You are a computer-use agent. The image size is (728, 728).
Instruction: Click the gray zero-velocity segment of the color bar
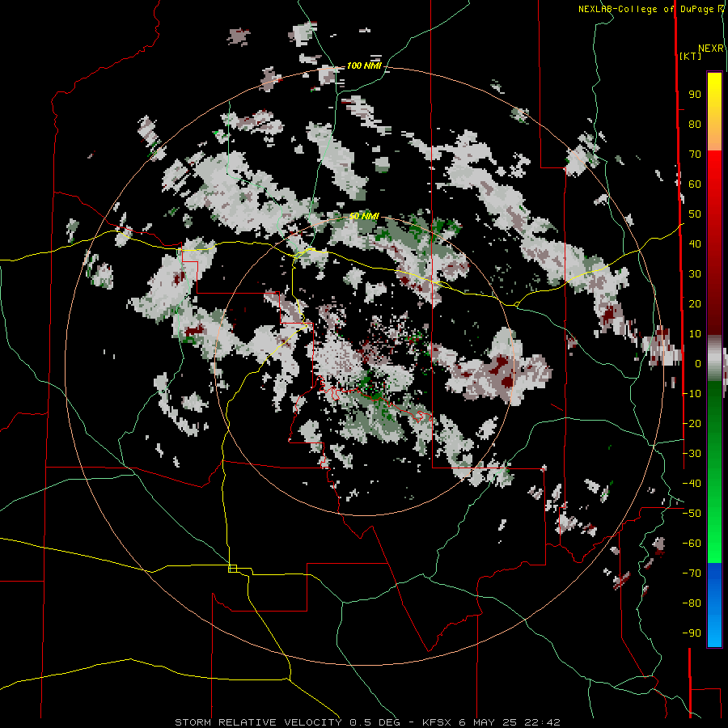[714, 358]
